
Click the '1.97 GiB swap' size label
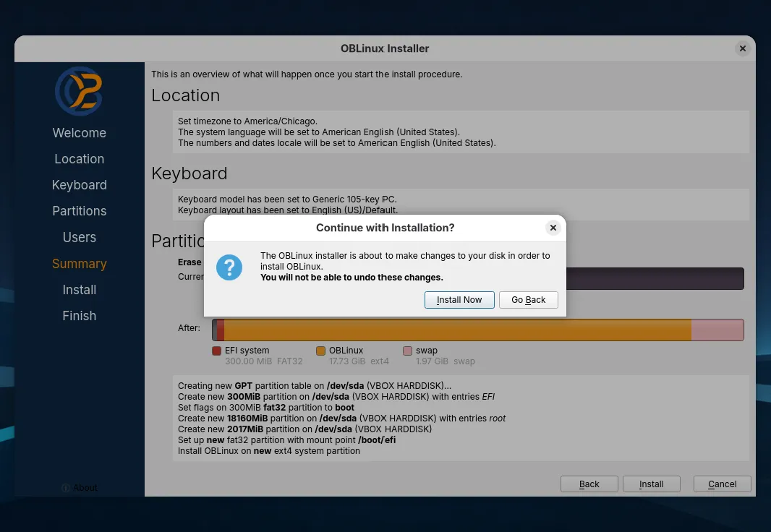click(x=445, y=361)
